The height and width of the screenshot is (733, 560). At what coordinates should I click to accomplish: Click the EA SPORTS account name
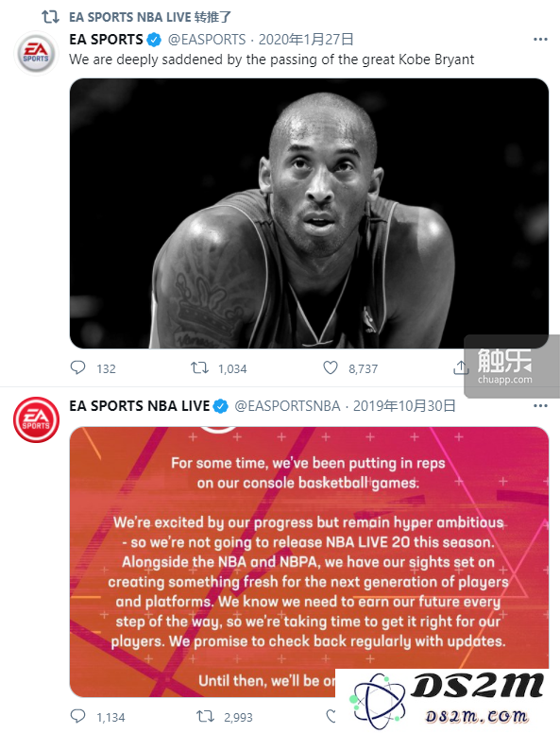[106, 40]
